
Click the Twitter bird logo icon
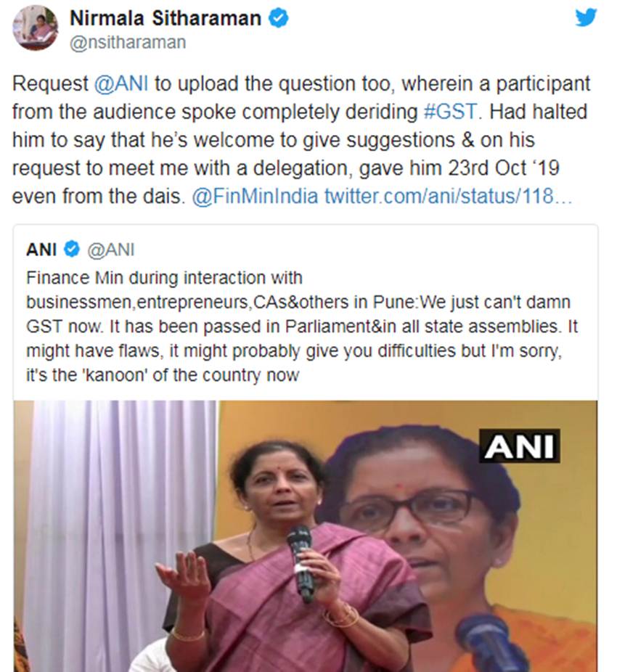(586, 18)
